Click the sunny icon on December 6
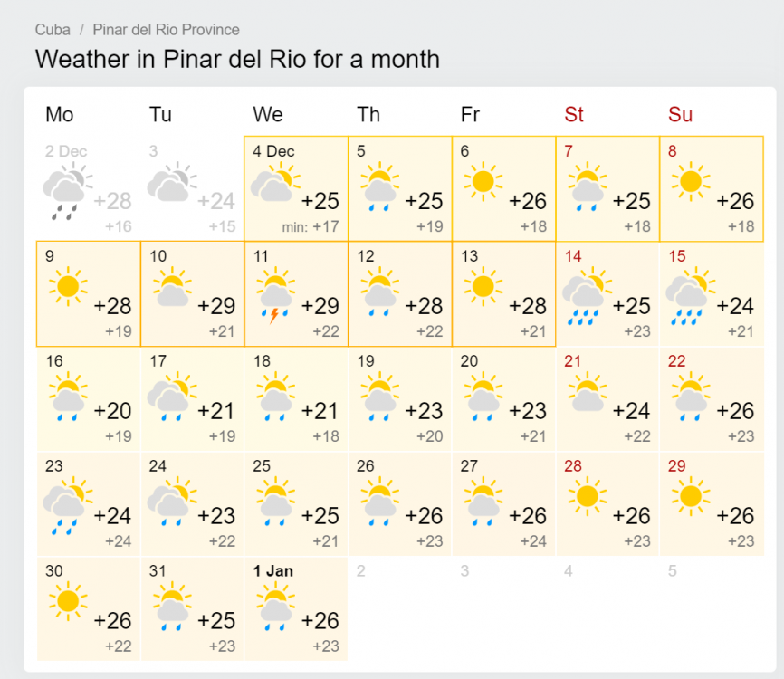This screenshot has height=679, width=784. click(483, 181)
